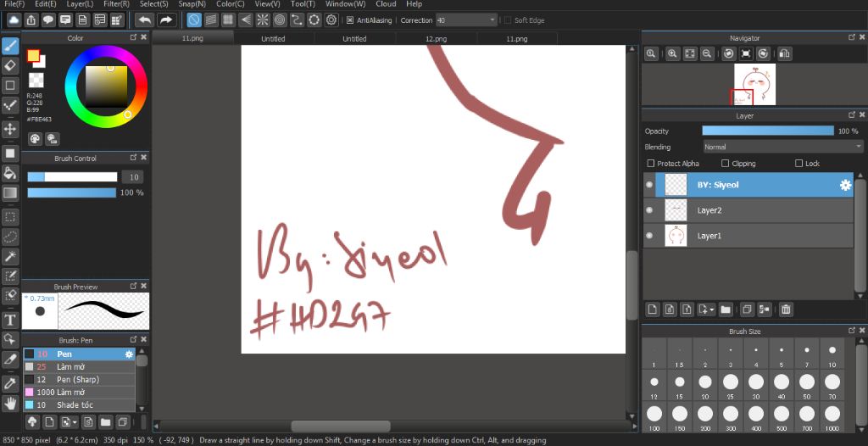Toggle the Soft Edge checkbox
Image resolution: width=868 pixels, height=446 pixels.
click(508, 20)
